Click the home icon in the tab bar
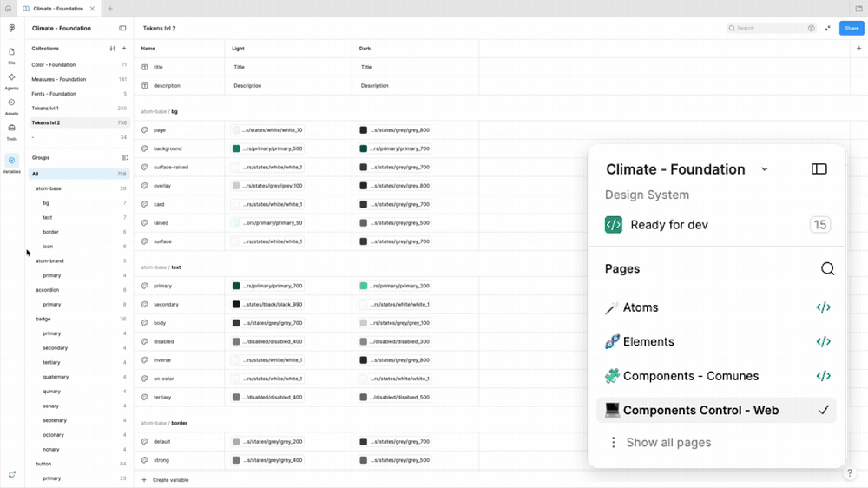 tap(9, 9)
